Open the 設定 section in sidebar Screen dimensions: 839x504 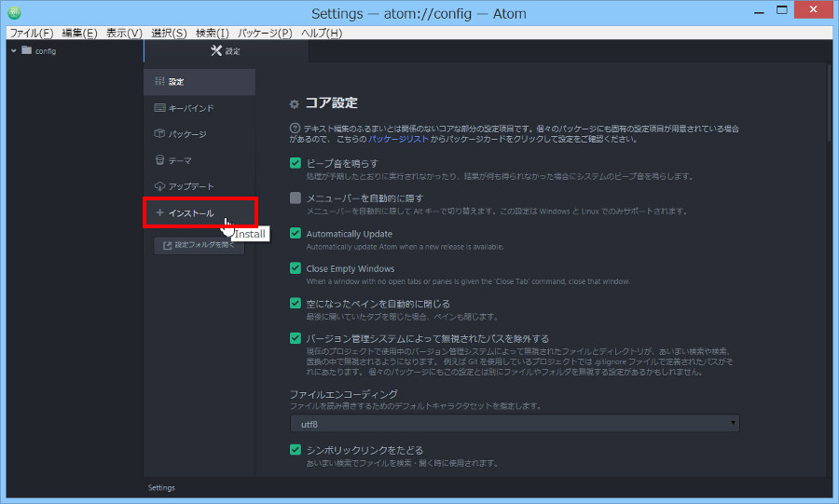click(x=199, y=82)
